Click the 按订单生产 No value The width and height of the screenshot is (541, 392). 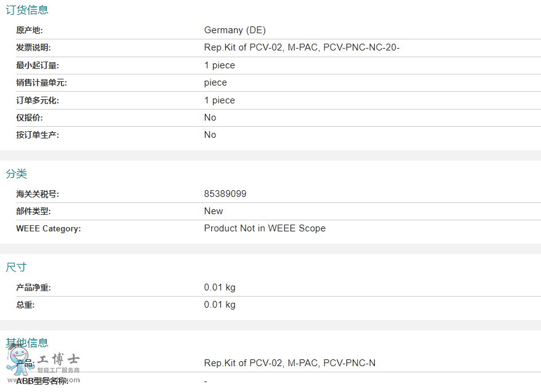pos(210,135)
